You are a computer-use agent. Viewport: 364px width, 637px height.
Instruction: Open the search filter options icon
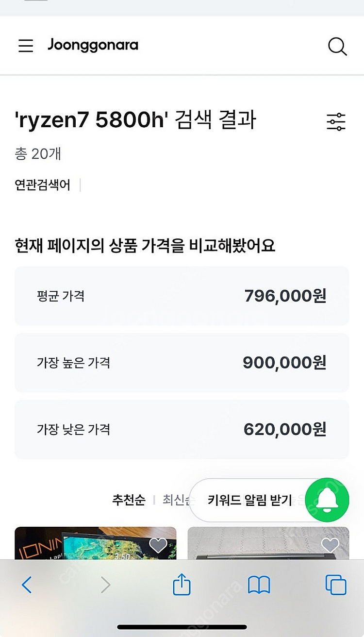336,121
